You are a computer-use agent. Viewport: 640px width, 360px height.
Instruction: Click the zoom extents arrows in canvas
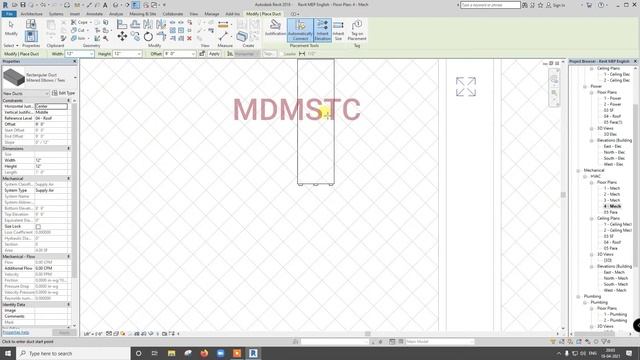pos(466,87)
